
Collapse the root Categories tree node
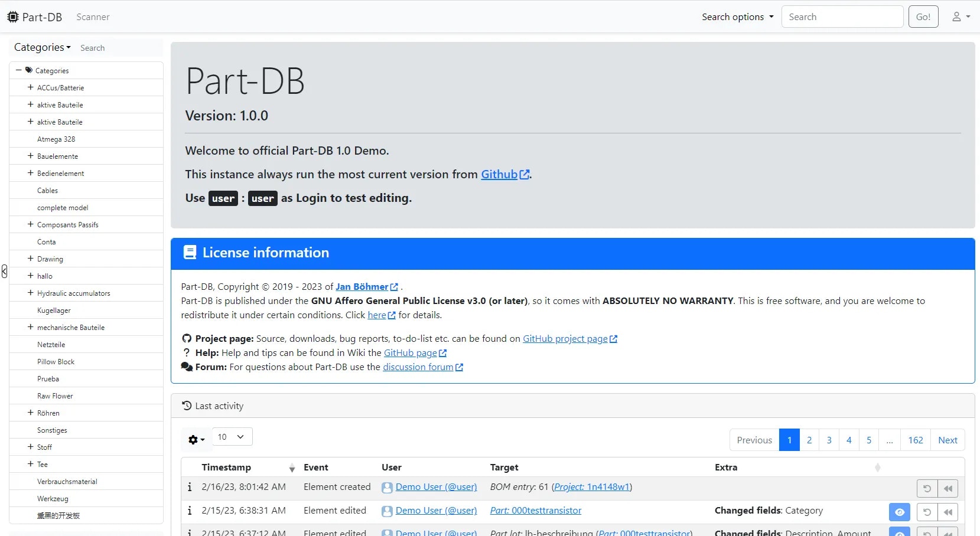(x=19, y=70)
